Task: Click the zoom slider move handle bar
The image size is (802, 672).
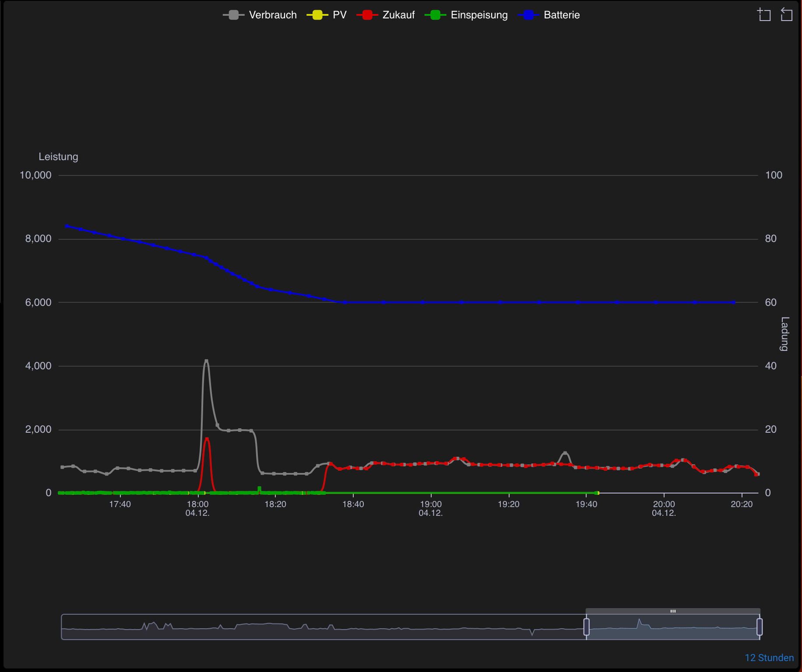Action: pos(673,611)
